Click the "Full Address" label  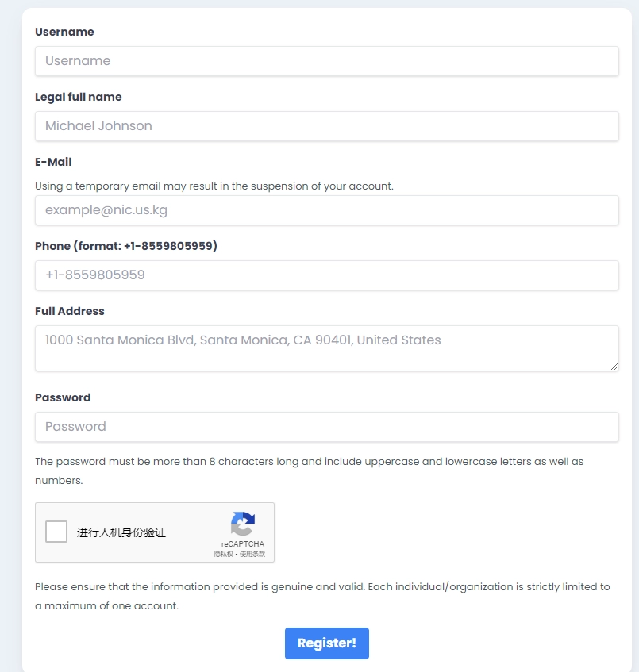click(x=70, y=311)
